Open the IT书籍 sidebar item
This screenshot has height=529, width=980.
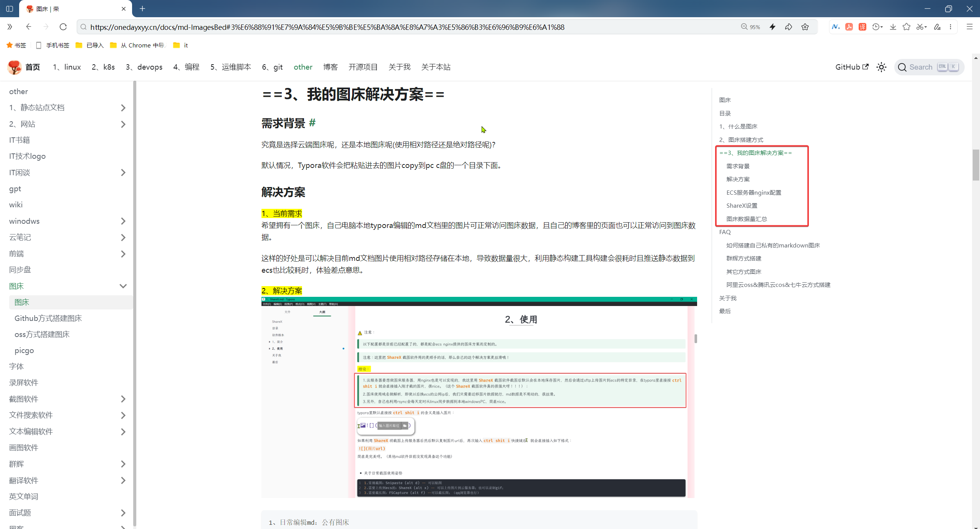[20, 140]
